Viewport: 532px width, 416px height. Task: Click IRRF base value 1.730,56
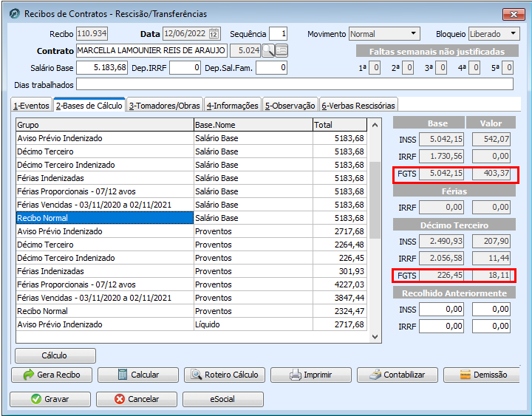(441, 156)
